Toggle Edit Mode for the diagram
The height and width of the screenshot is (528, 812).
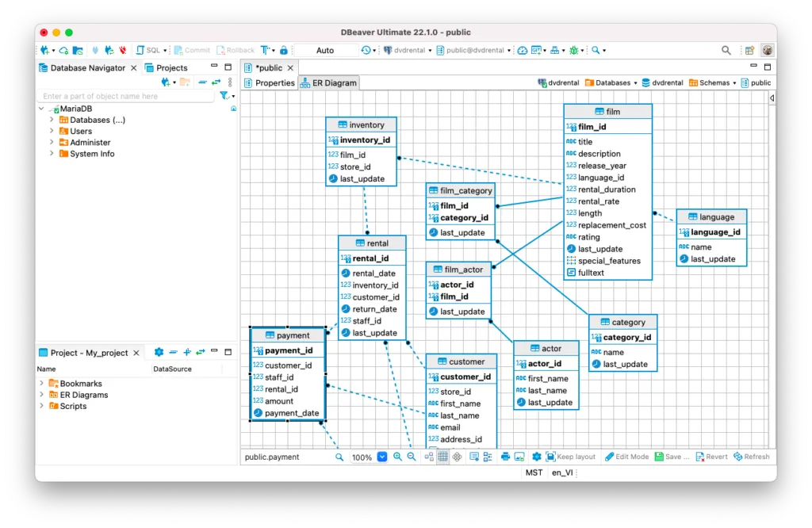coord(627,457)
